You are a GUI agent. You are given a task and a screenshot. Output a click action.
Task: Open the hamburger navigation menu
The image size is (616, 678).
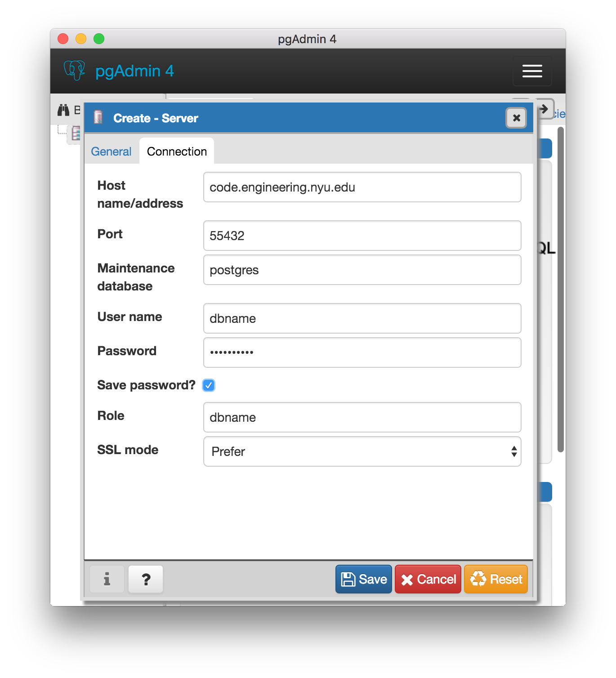click(x=532, y=71)
